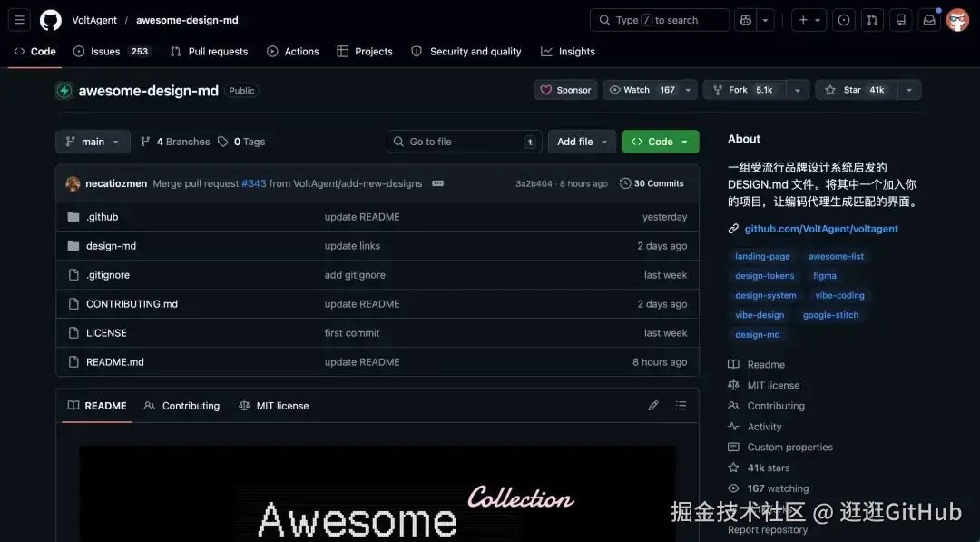Screen dimensions: 980x542
Task: Open github.com/VoltAgent/voltagent website link
Action: click(821, 229)
